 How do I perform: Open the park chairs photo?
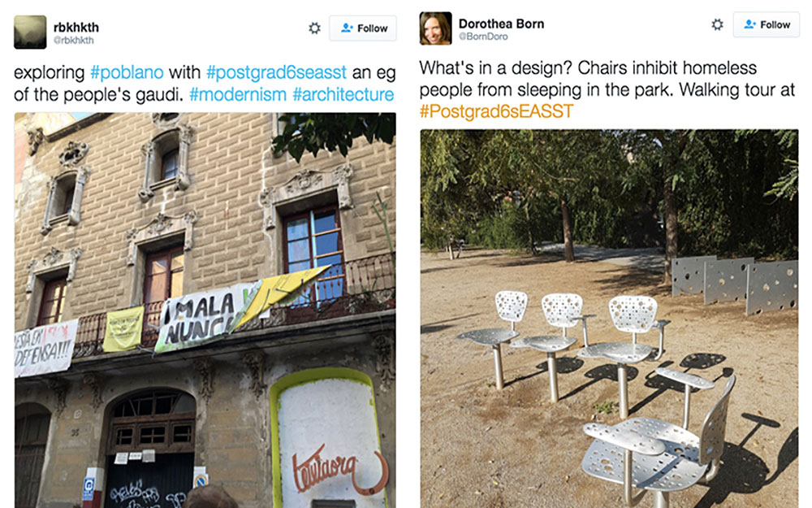tap(609, 319)
